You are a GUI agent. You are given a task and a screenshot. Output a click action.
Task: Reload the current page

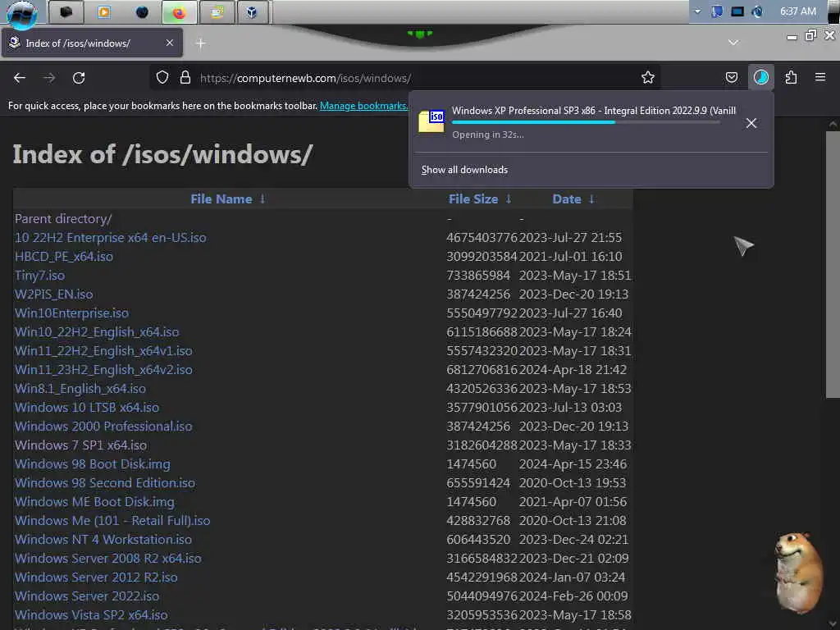79,78
